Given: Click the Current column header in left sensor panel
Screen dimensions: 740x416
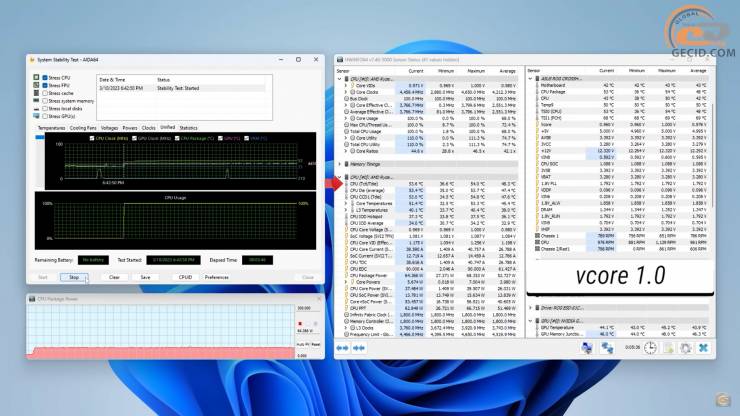Looking at the screenshot, I should [x=416, y=71].
